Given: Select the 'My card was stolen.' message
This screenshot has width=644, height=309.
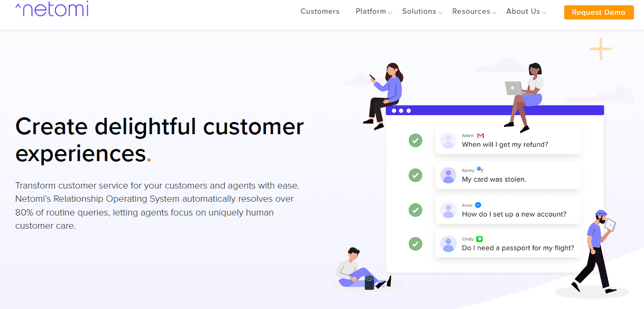Looking at the screenshot, I should 508,175.
